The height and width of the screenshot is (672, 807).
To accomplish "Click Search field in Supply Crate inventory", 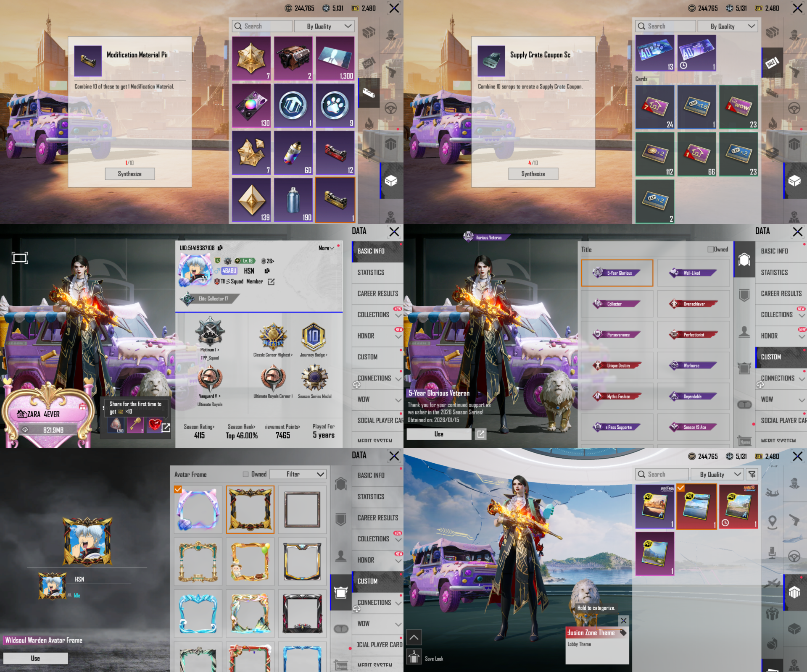I will point(665,26).
